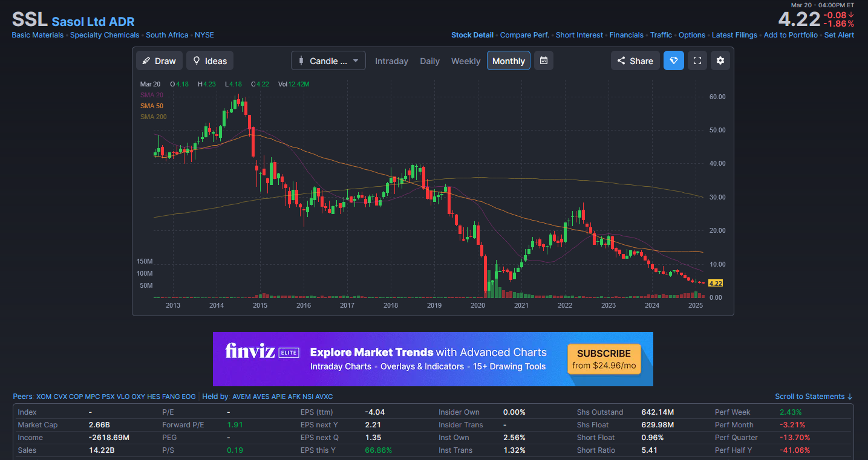Open the Draw tools button
Viewport: 868px width, 460px height.
coord(160,61)
